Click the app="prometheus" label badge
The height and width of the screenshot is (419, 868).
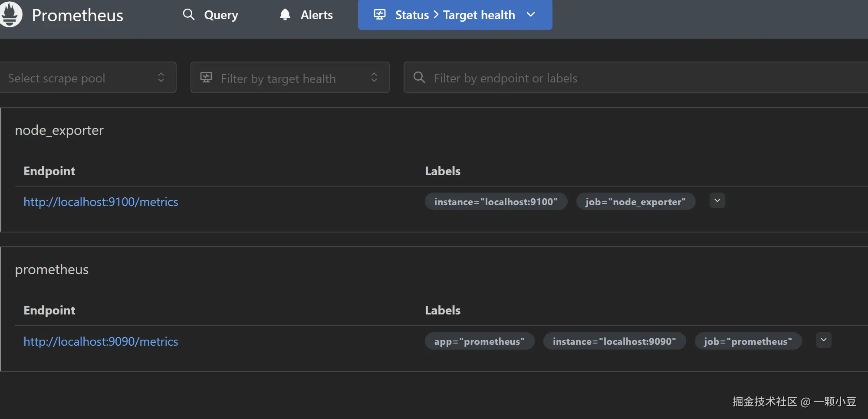click(x=479, y=341)
